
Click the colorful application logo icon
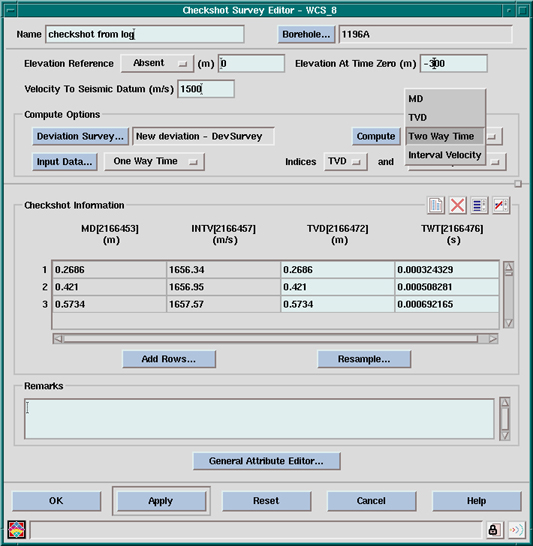16,530
